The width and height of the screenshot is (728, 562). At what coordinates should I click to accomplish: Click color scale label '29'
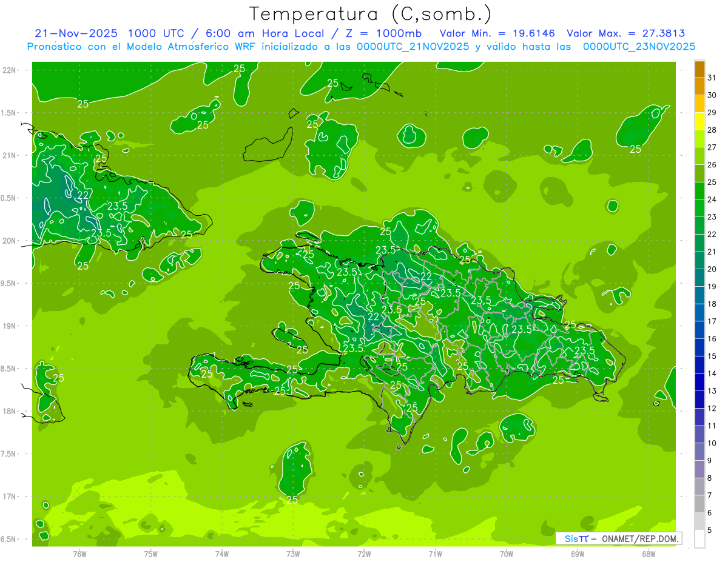tap(712, 112)
